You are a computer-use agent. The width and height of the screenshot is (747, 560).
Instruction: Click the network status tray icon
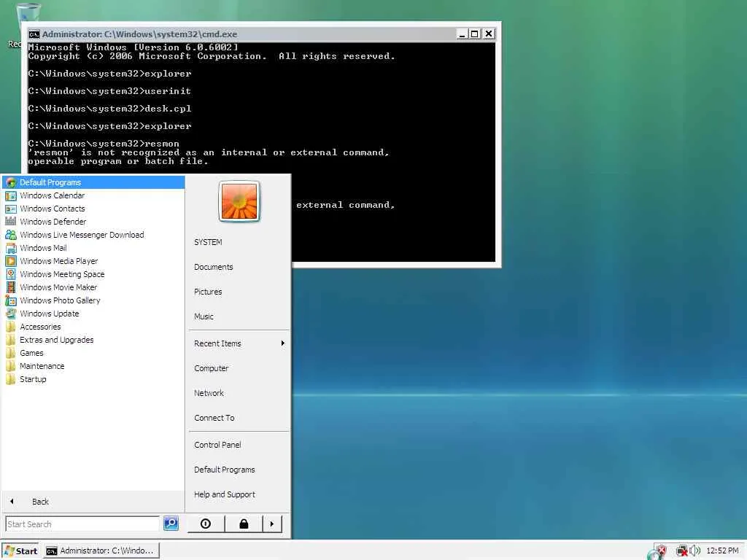(682, 551)
